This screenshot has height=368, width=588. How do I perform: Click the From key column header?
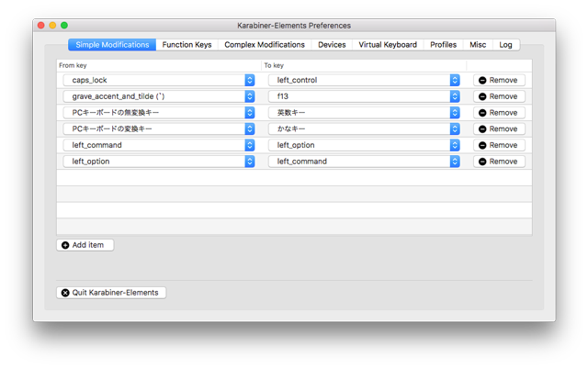pyautogui.click(x=159, y=65)
